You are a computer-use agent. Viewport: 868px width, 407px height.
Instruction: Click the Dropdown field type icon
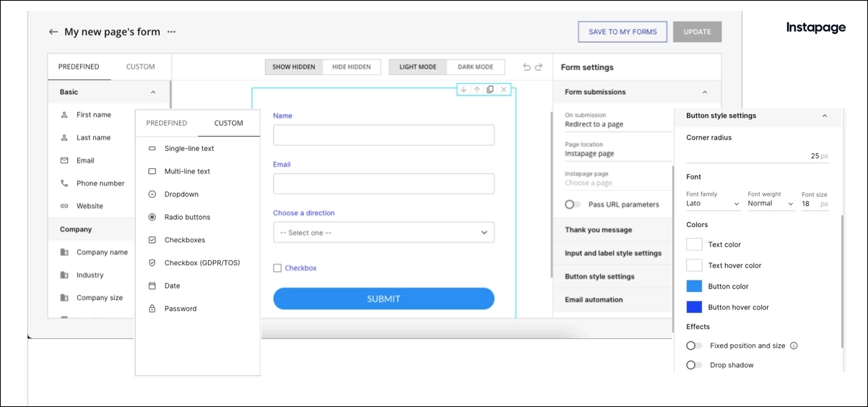[152, 194]
